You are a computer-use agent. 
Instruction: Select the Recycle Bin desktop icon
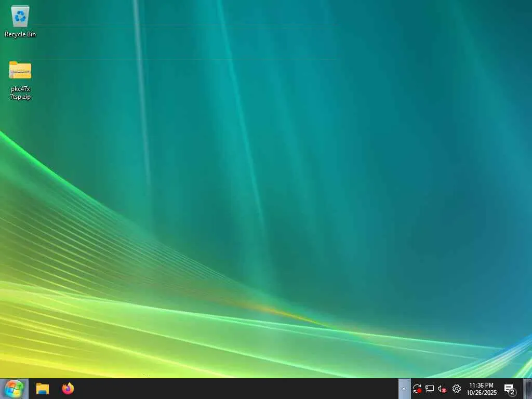(20, 21)
